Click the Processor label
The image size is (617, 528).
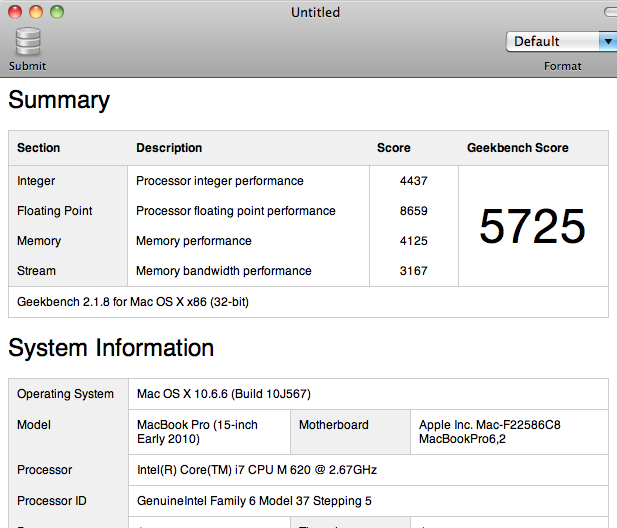44,470
